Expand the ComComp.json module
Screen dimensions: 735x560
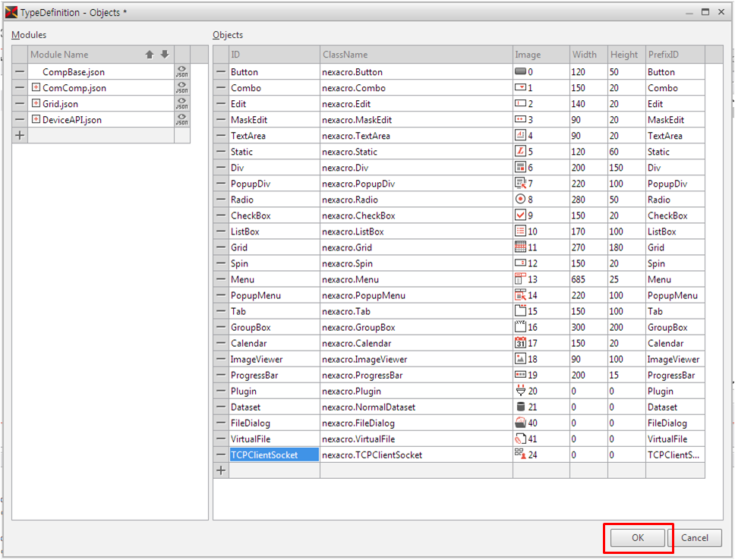36,88
